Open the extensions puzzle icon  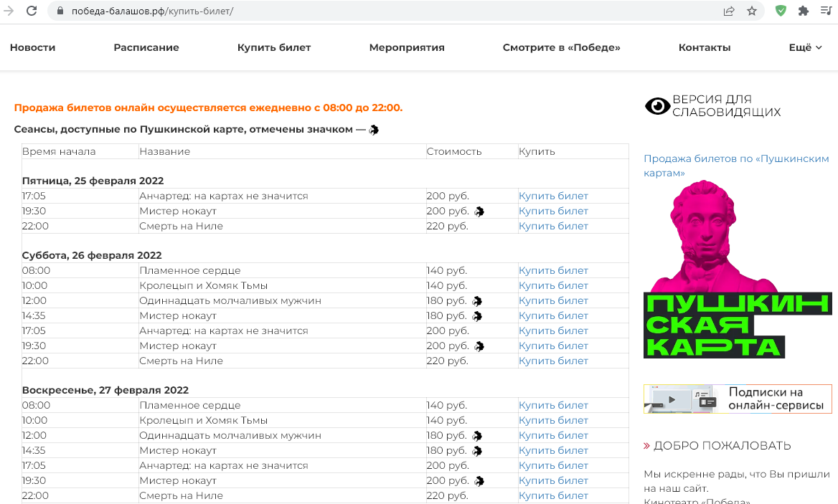(x=804, y=11)
